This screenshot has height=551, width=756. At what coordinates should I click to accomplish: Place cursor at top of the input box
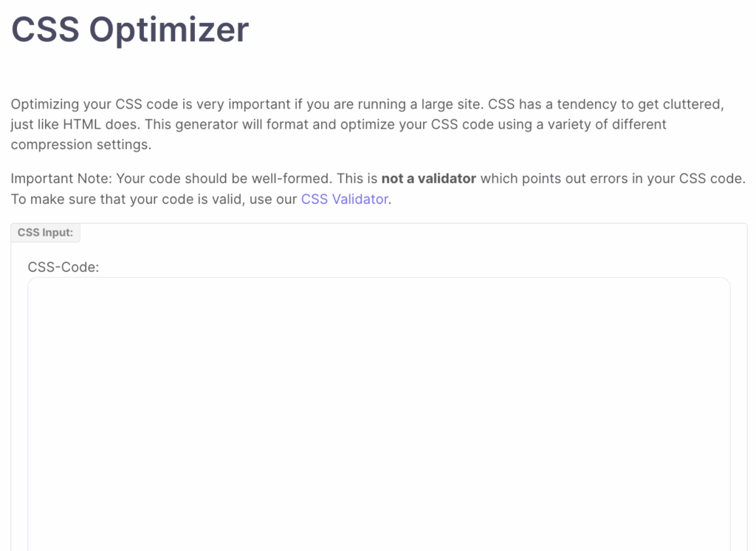(x=378, y=288)
